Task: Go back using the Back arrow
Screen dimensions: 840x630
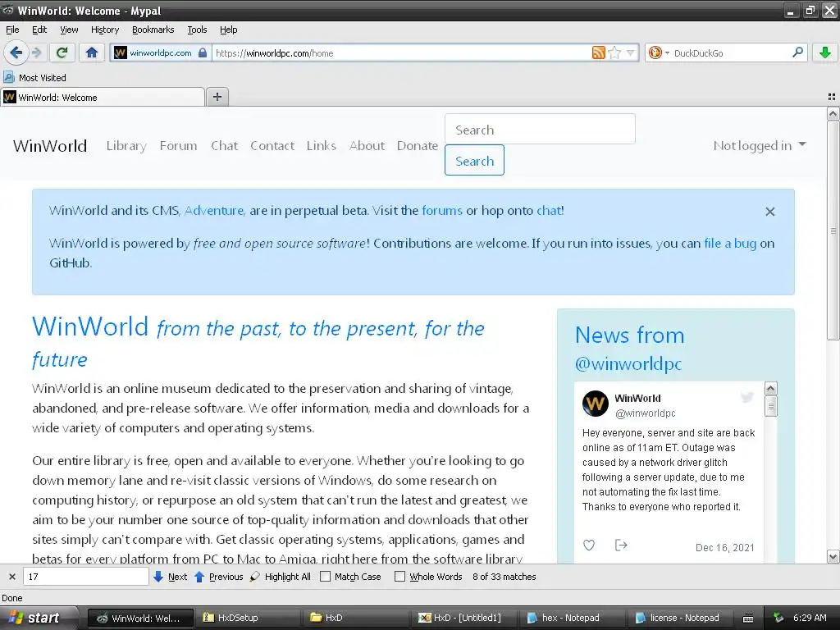Action: point(16,52)
